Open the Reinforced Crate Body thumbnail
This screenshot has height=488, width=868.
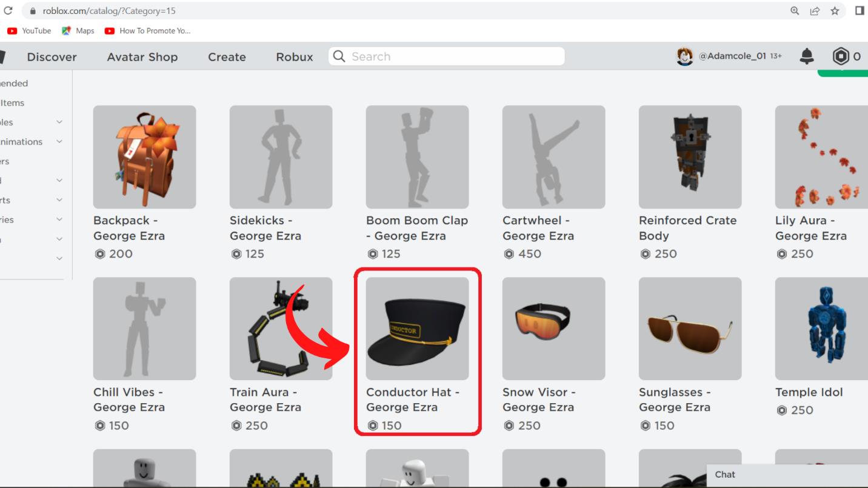pyautogui.click(x=690, y=157)
